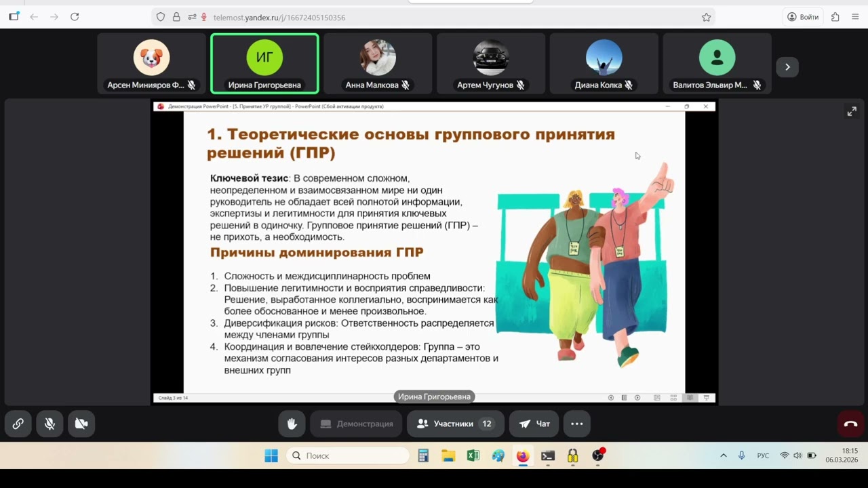The width and height of the screenshot is (868, 488).
Task: Click the Войти sign-in button
Action: click(802, 17)
